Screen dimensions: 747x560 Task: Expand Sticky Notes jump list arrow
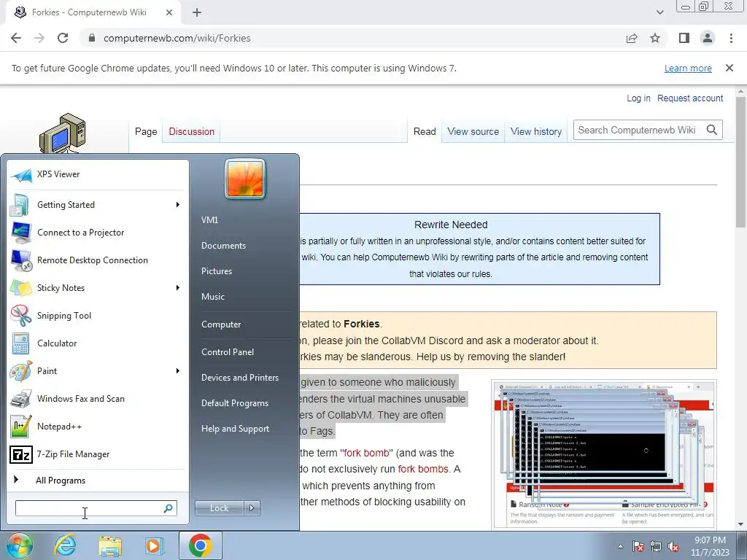pyautogui.click(x=178, y=287)
